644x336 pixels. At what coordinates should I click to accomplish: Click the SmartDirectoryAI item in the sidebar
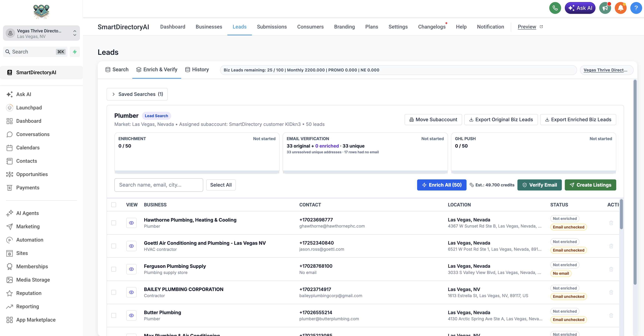click(41, 73)
